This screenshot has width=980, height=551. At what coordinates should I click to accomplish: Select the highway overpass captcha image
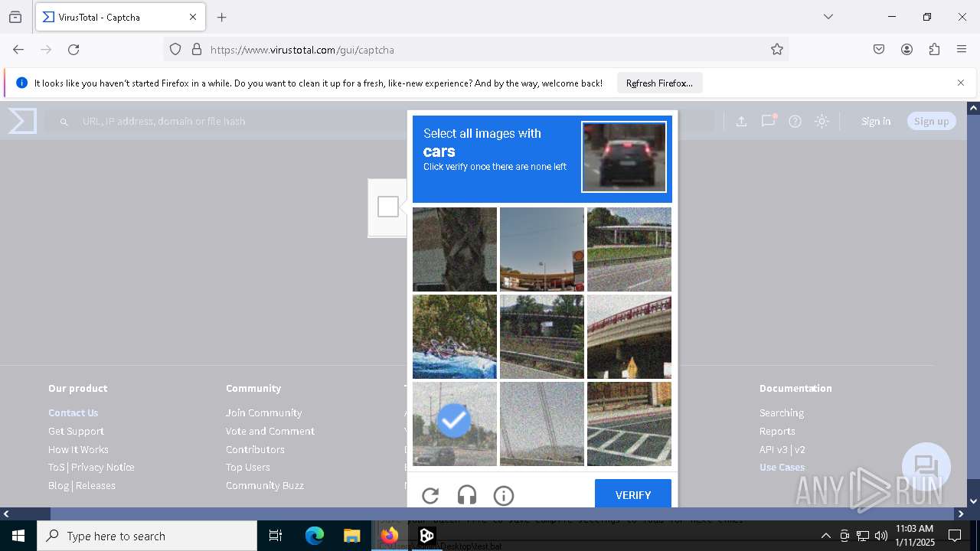pyautogui.click(x=629, y=249)
